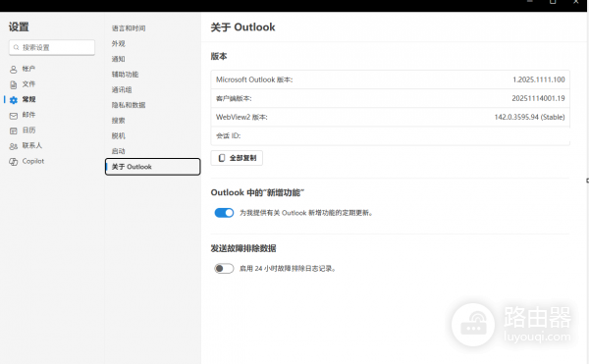589x364 pixels.
Task: Click the 关于 Outlook page heading
Action: [243, 27]
